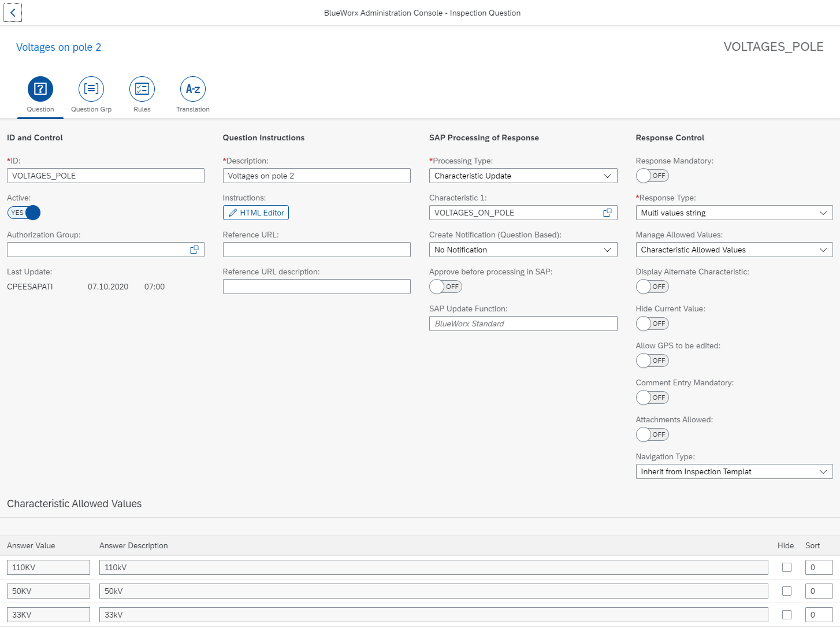The height and width of the screenshot is (628, 840).
Task: Check Hide box for 50KV row
Action: point(787,591)
